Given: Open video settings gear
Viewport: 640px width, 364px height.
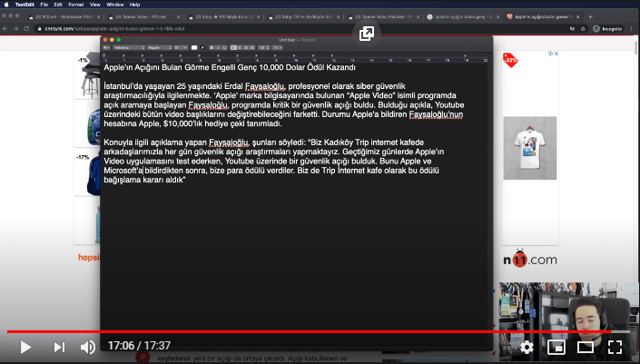Looking at the screenshot, I should [527, 348].
